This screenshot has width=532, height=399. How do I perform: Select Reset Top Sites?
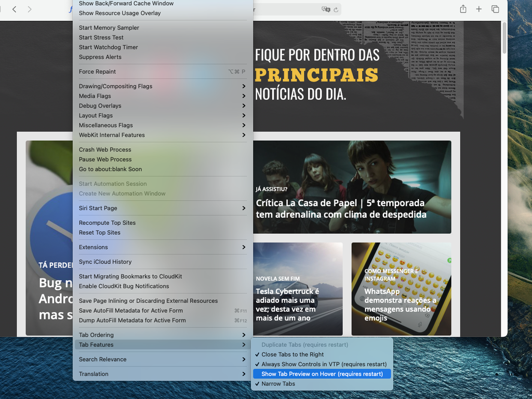[163, 232]
